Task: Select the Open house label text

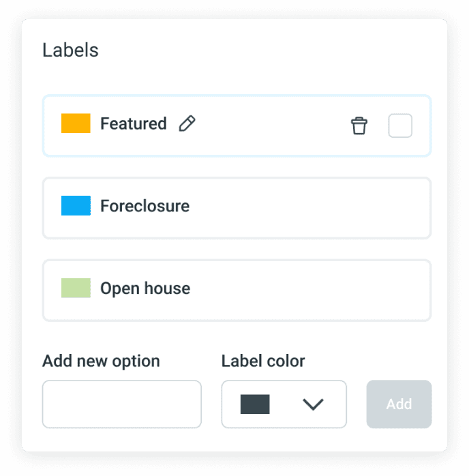Action: click(145, 288)
